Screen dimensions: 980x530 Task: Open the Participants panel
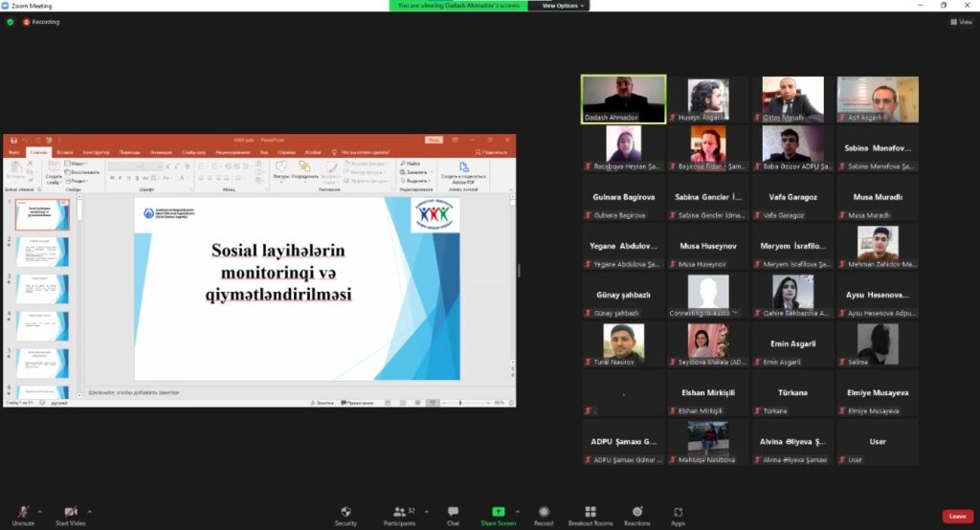[x=399, y=515]
